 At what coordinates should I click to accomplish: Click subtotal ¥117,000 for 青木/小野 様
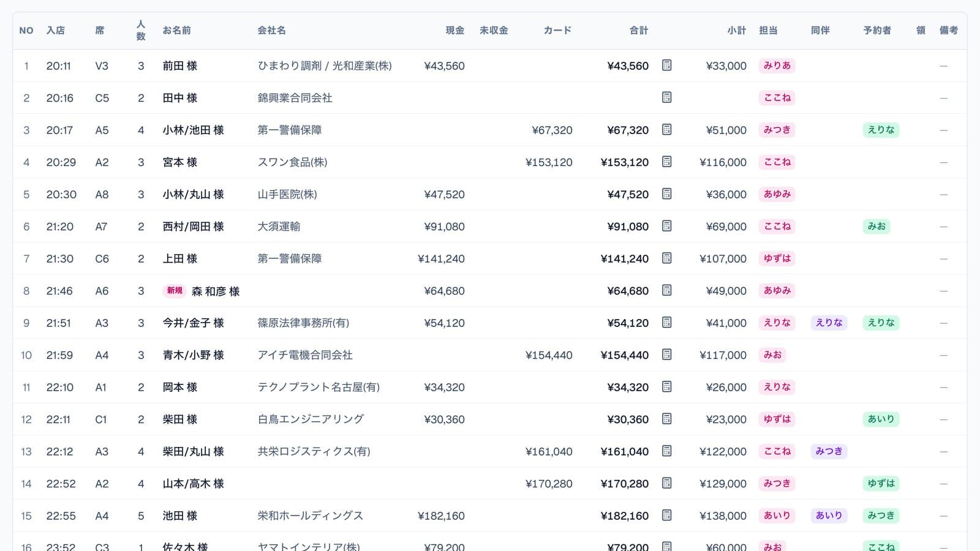point(723,355)
